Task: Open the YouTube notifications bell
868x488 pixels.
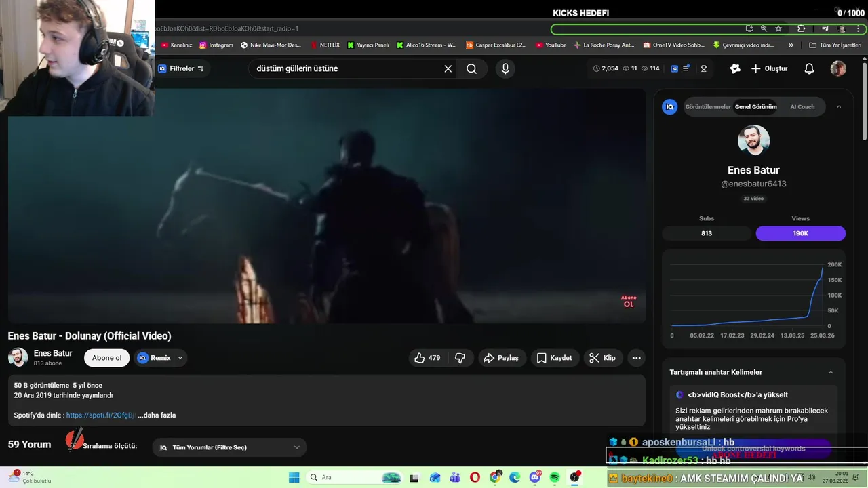Action: coord(809,68)
